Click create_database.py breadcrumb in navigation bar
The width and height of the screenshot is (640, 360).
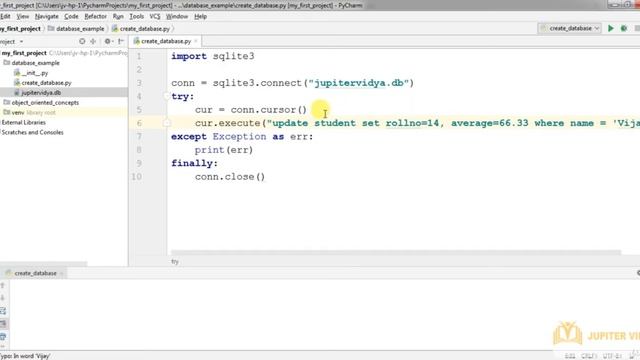point(141,29)
